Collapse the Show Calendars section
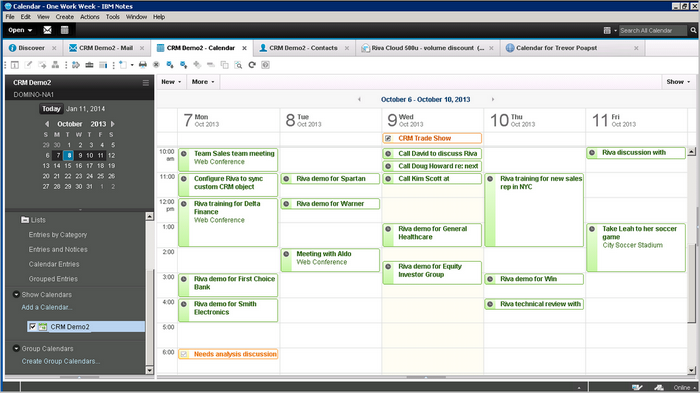 point(16,295)
